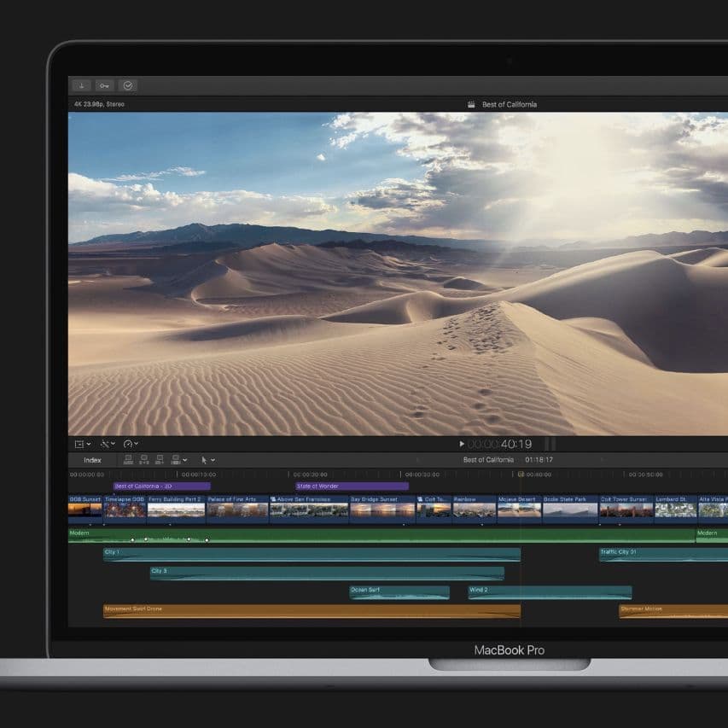Select the Wind 2 audio clip

(550, 592)
